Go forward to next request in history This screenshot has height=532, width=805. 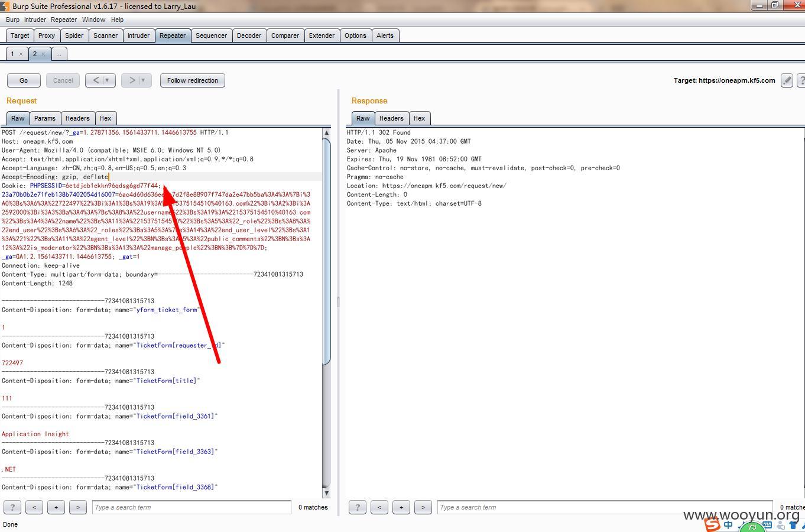coord(131,80)
